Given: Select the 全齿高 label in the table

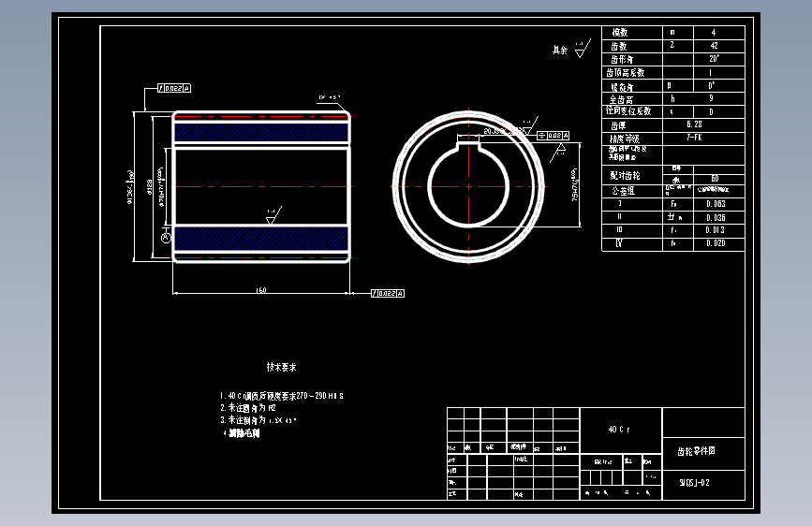Looking at the screenshot, I should point(621,99).
